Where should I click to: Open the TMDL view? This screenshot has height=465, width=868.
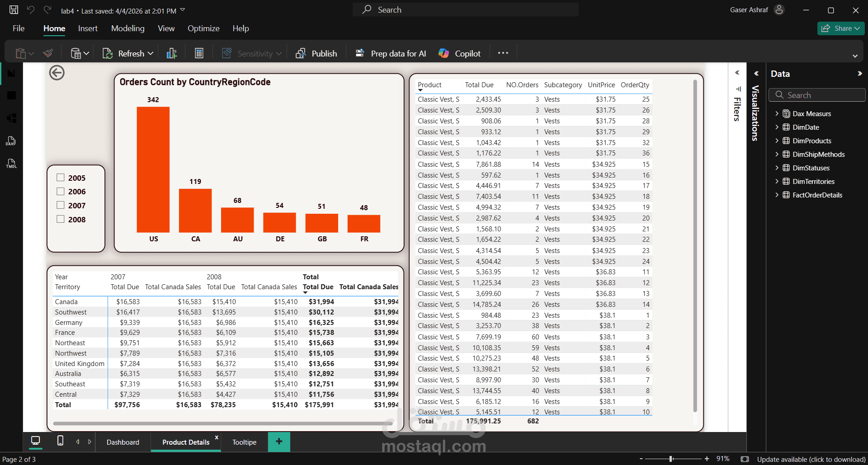pos(11,164)
